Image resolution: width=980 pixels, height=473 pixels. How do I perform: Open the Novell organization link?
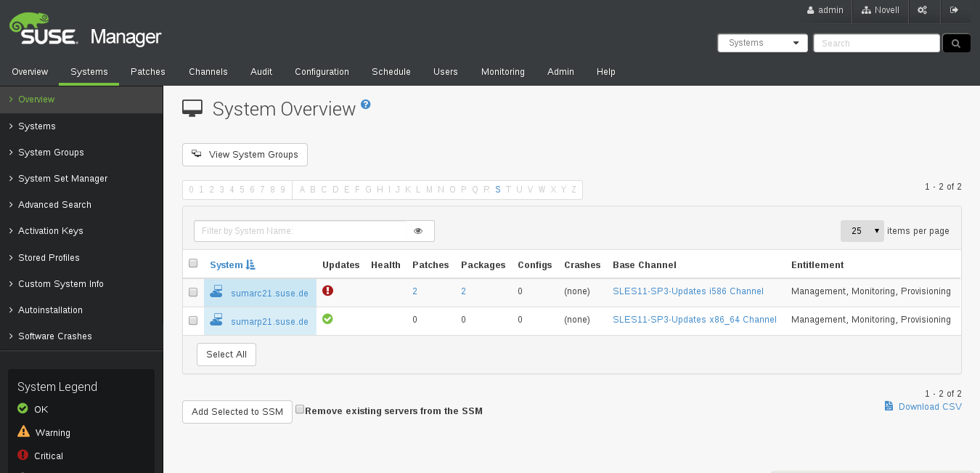[881, 10]
